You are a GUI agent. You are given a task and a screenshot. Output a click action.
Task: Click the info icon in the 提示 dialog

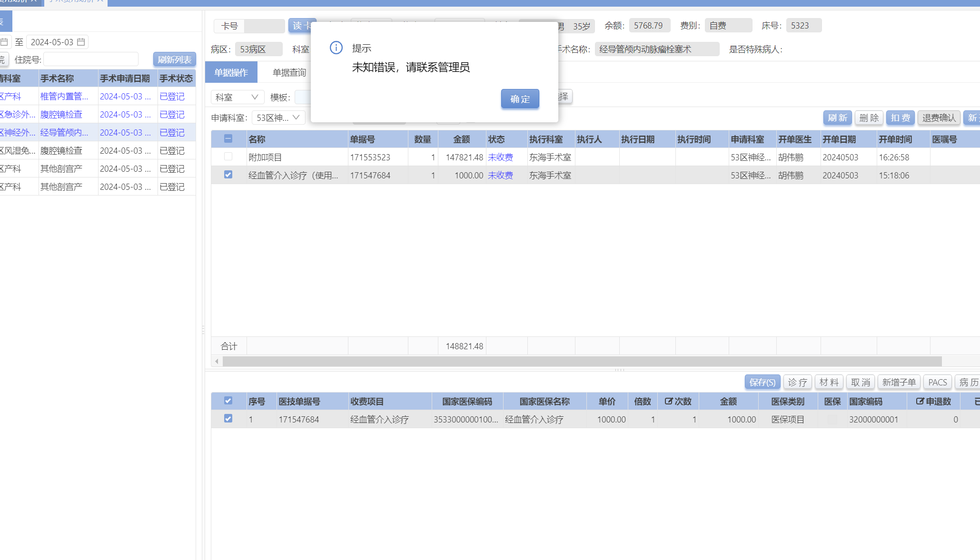tap(336, 48)
